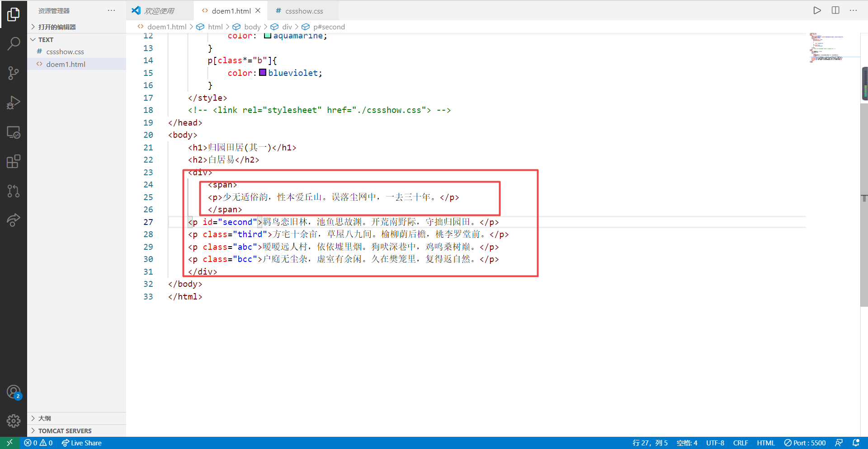Screen dimensions: 868x449
Task: Open the errors and warnings count
Action: click(x=38, y=443)
